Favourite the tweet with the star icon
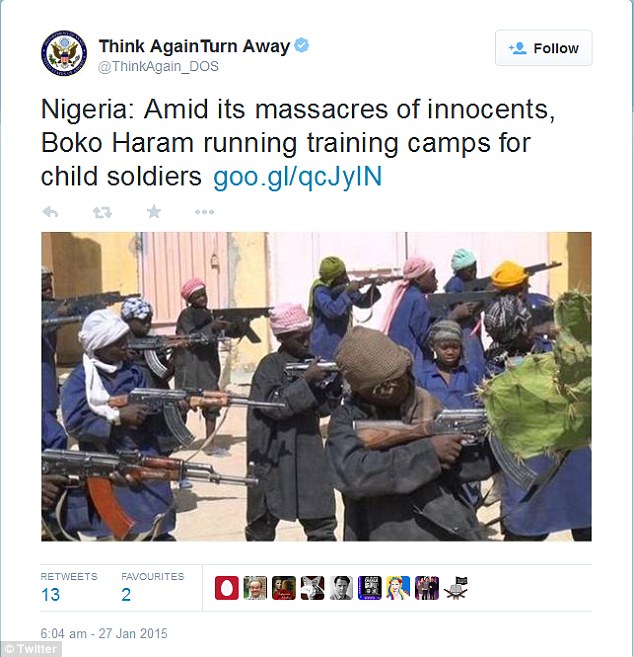Screen dimensions: 634x657 click(154, 212)
